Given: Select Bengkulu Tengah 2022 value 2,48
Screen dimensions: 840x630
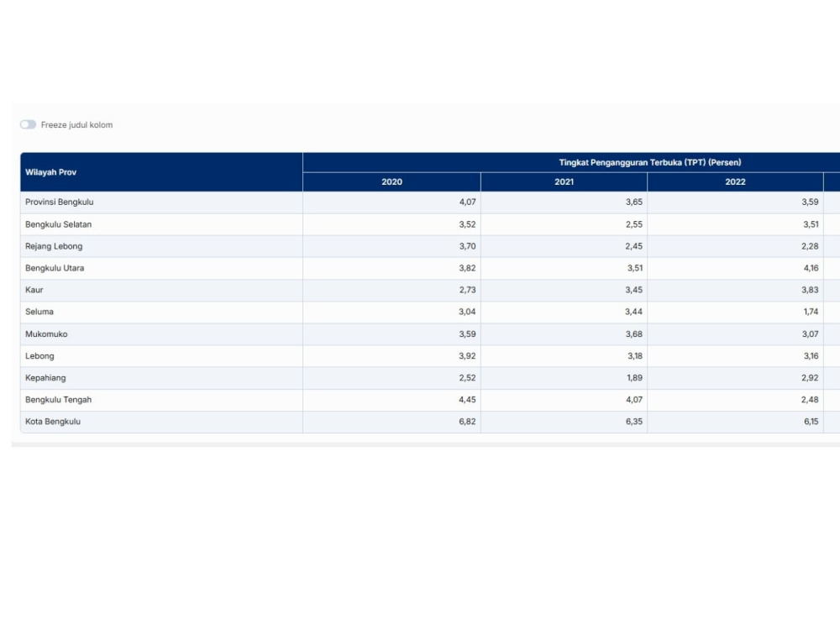Looking at the screenshot, I should click(x=810, y=400).
